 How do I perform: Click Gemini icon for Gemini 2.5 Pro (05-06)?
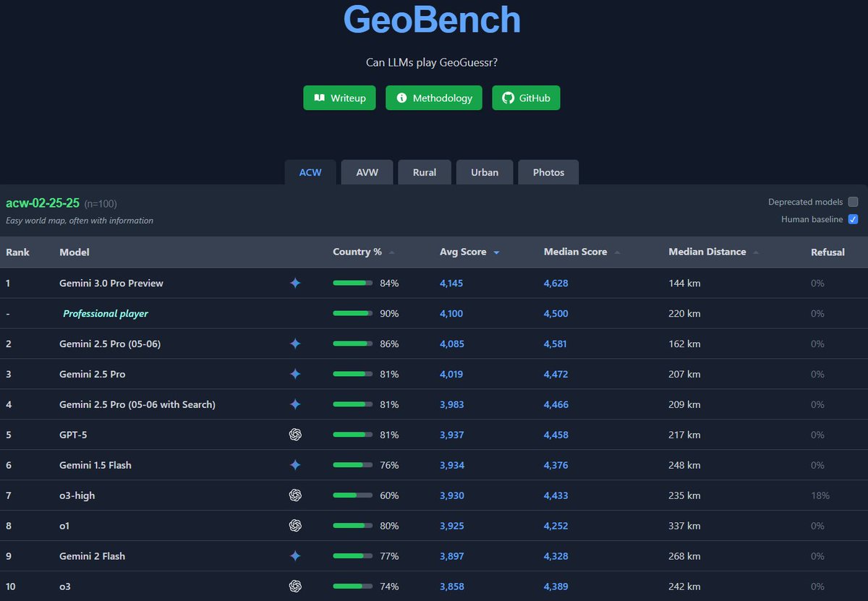coord(295,344)
